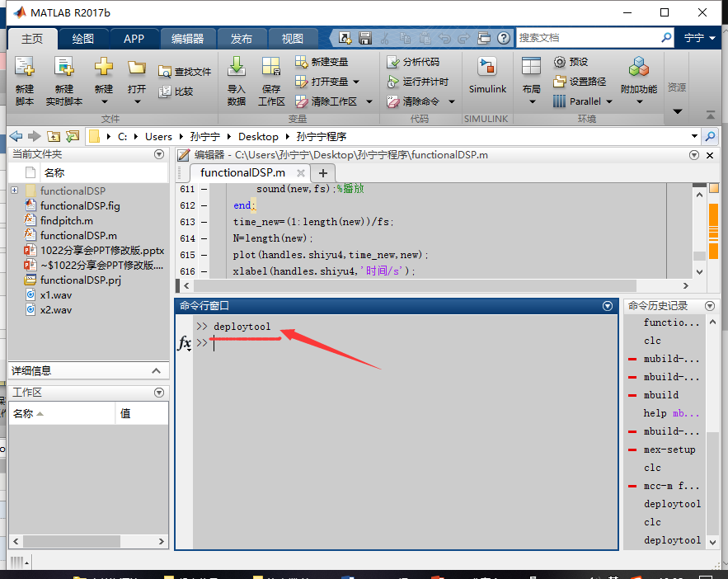
Task: Launch Simulink
Action: [x=487, y=76]
